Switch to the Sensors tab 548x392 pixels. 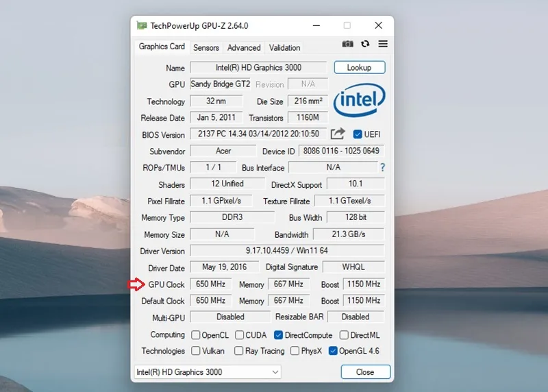click(x=206, y=47)
